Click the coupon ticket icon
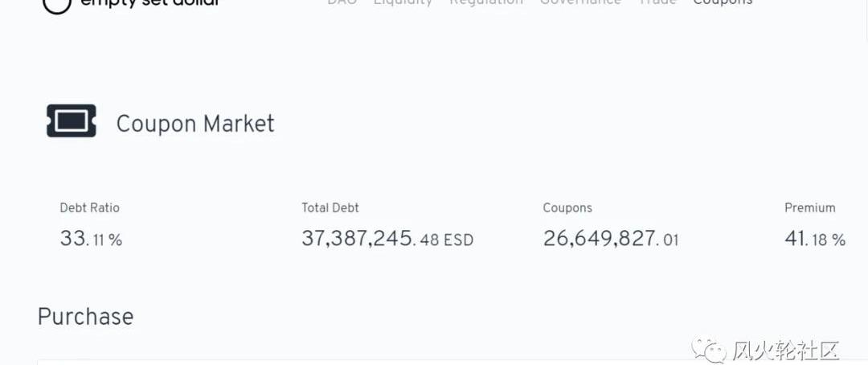Viewport: 868px width, 365px height. point(72,121)
